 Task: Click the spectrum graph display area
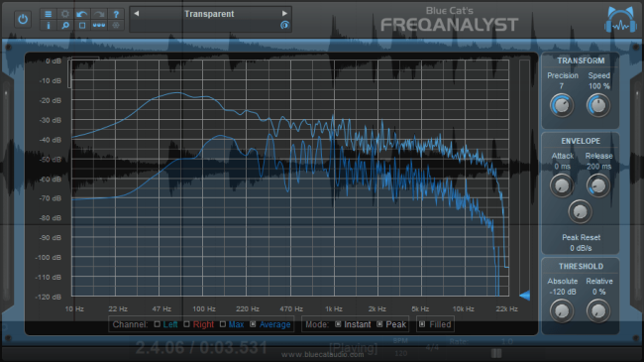tap(290, 178)
